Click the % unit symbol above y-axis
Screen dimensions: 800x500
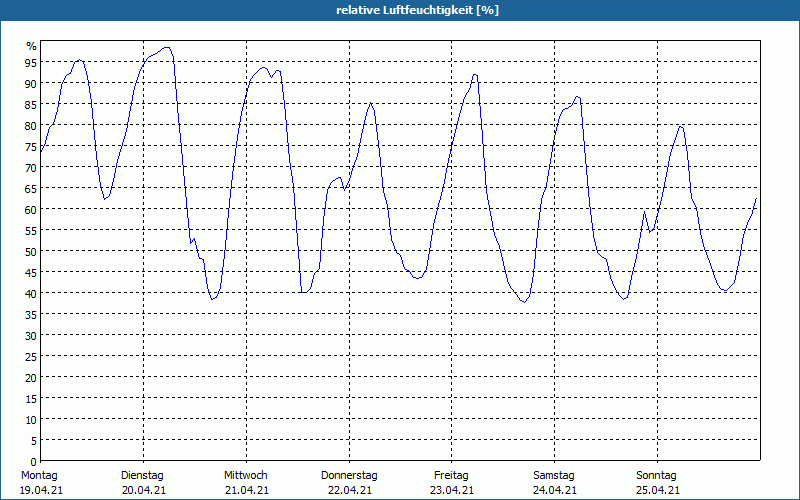[31, 46]
